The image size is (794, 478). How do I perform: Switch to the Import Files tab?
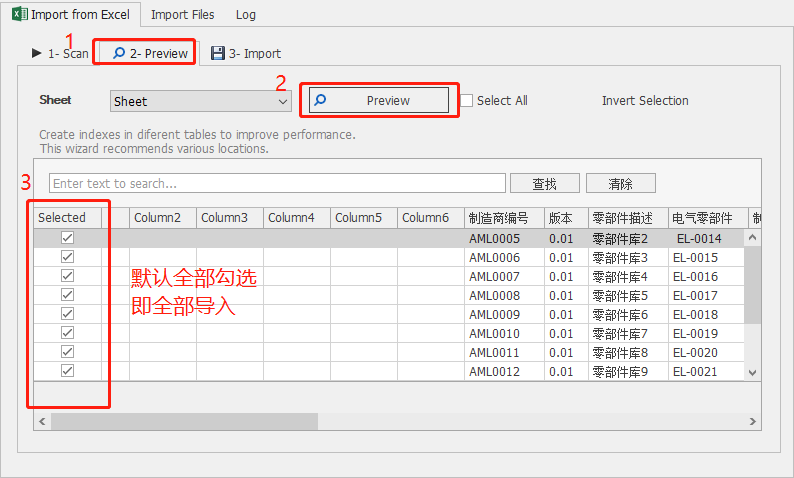182,15
